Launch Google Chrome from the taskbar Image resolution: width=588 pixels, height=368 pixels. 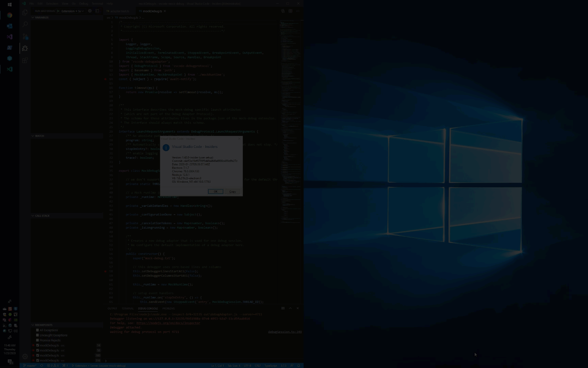[x=10, y=15]
